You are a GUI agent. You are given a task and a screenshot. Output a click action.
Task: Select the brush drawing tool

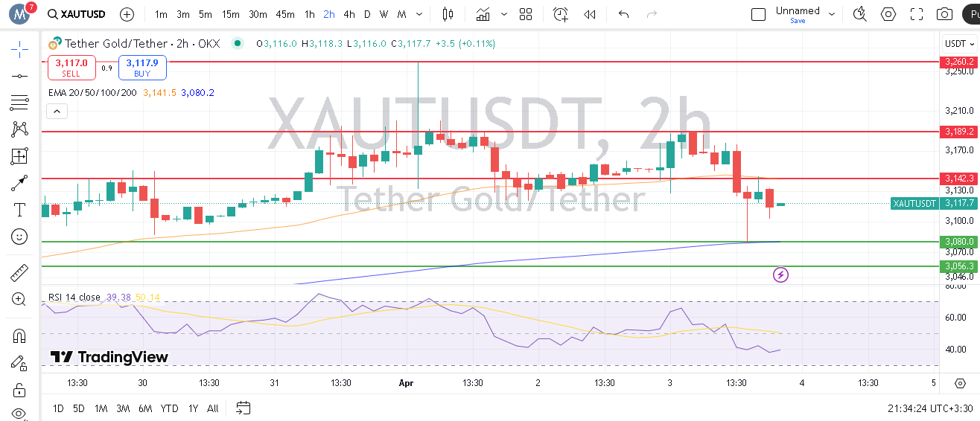19,182
